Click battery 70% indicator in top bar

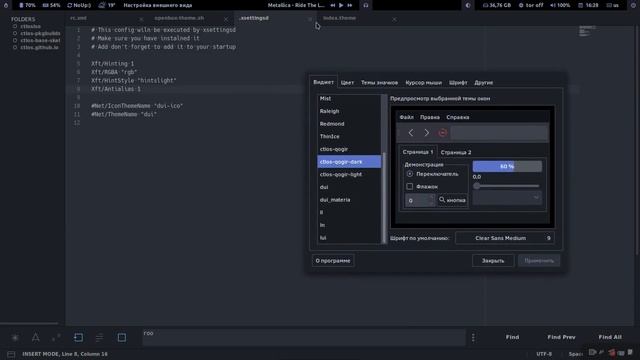(27, 5)
